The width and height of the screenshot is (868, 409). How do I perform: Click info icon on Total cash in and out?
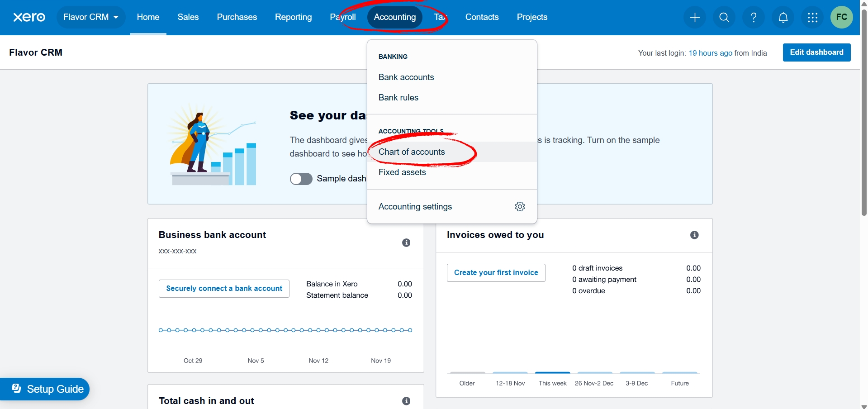406,401
